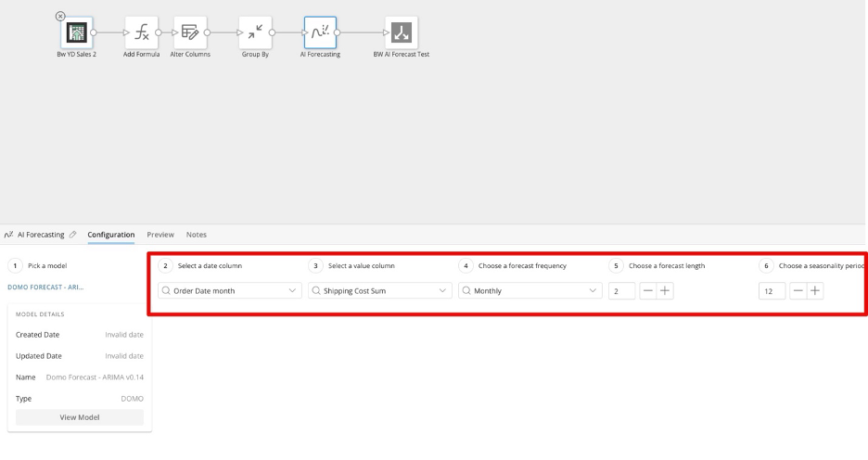Click the AI Forecasting panel title icon
The image size is (868, 460).
pos(9,235)
